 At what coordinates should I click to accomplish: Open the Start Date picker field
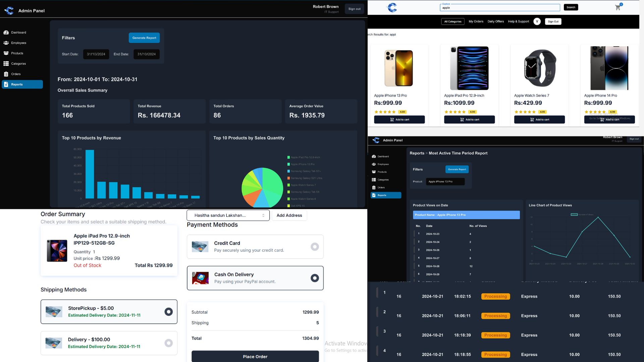[x=96, y=54]
